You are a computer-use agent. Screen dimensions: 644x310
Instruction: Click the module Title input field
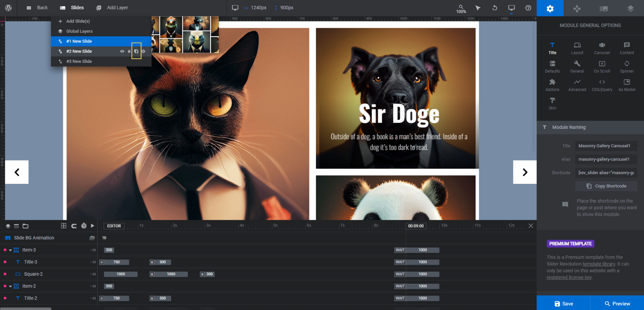tap(606, 146)
